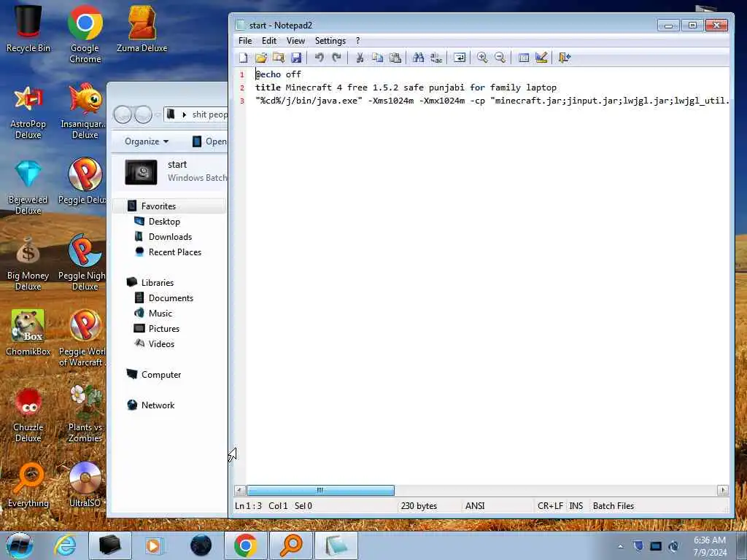Select Computer in the Explorer sidebar
This screenshot has height=560, width=747.
(161, 374)
